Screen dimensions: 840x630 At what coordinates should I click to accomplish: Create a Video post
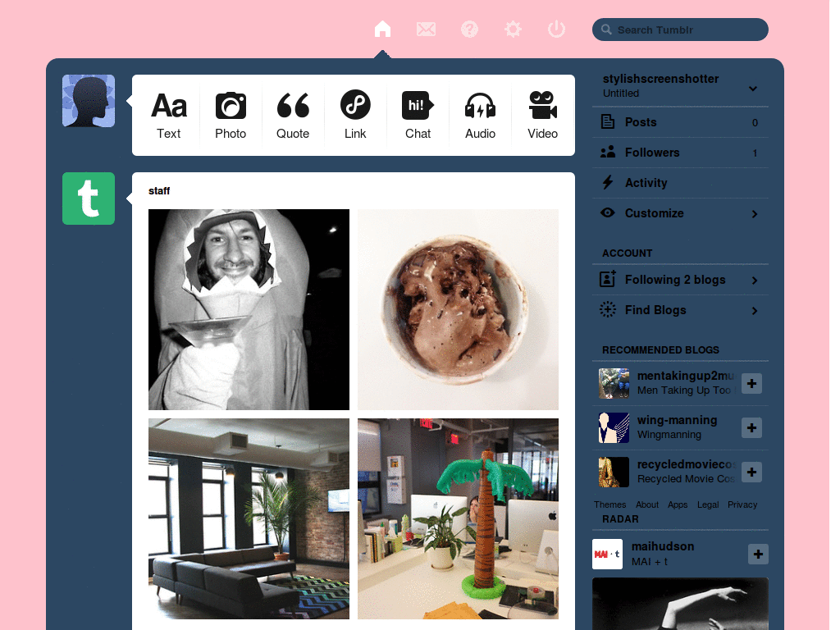543,115
